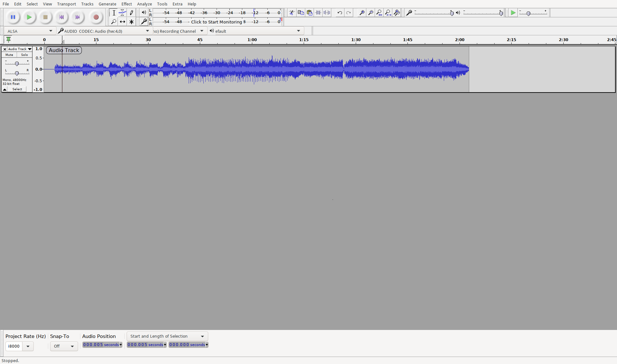Toggle the track Mute button
This screenshot has height=364, width=617.
[9, 55]
